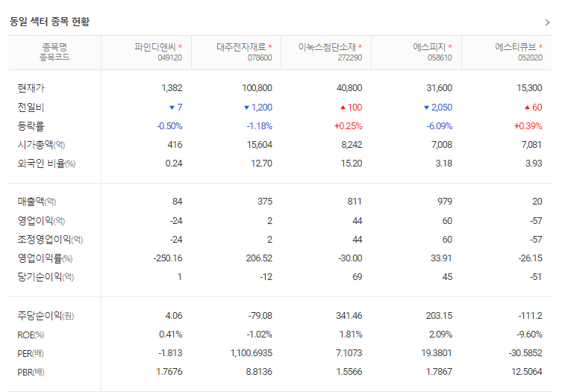The height and width of the screenshot is (392, 565).
Task: Select operating margin -250.16
Action: 168,258
